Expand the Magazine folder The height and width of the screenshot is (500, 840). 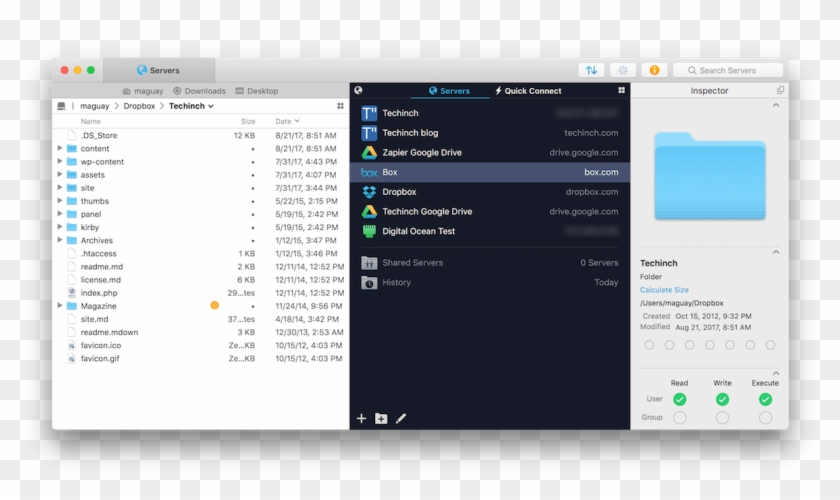(x=60, y=306)
